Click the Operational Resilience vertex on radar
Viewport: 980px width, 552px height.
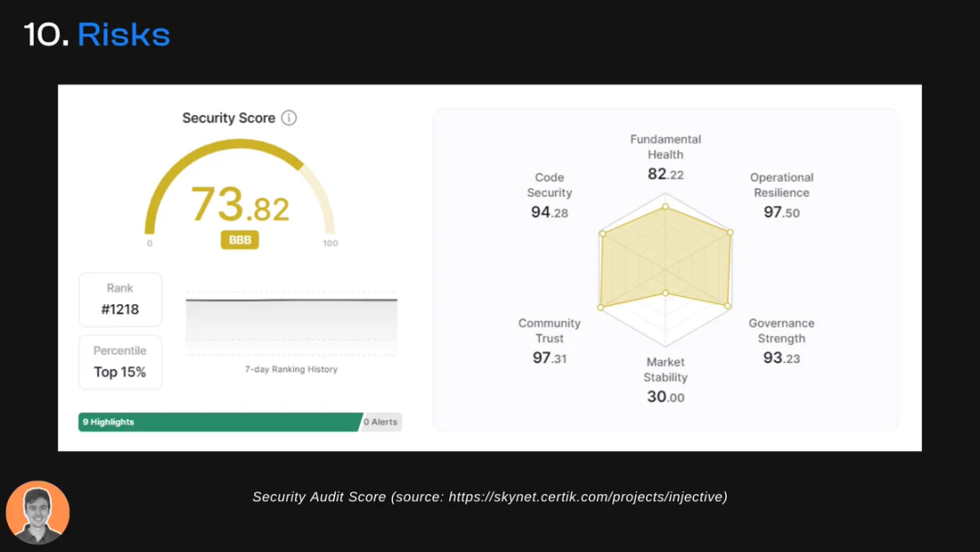pos(730,232)
